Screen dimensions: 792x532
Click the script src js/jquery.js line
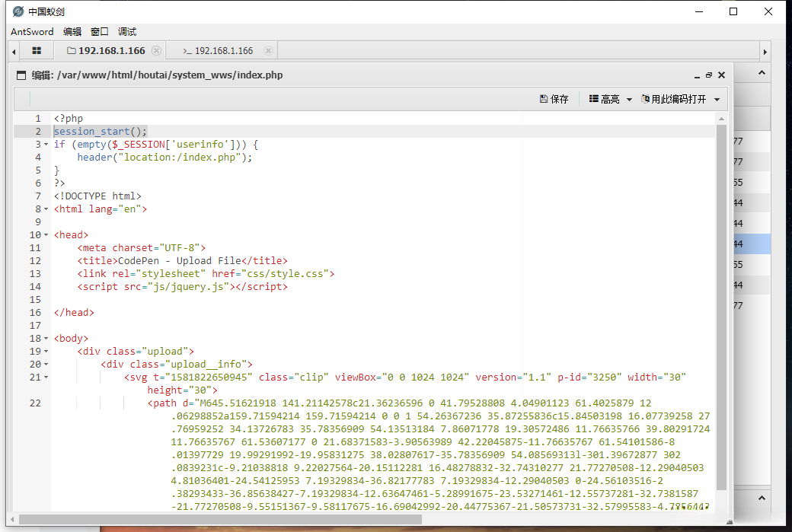(182, 287)
